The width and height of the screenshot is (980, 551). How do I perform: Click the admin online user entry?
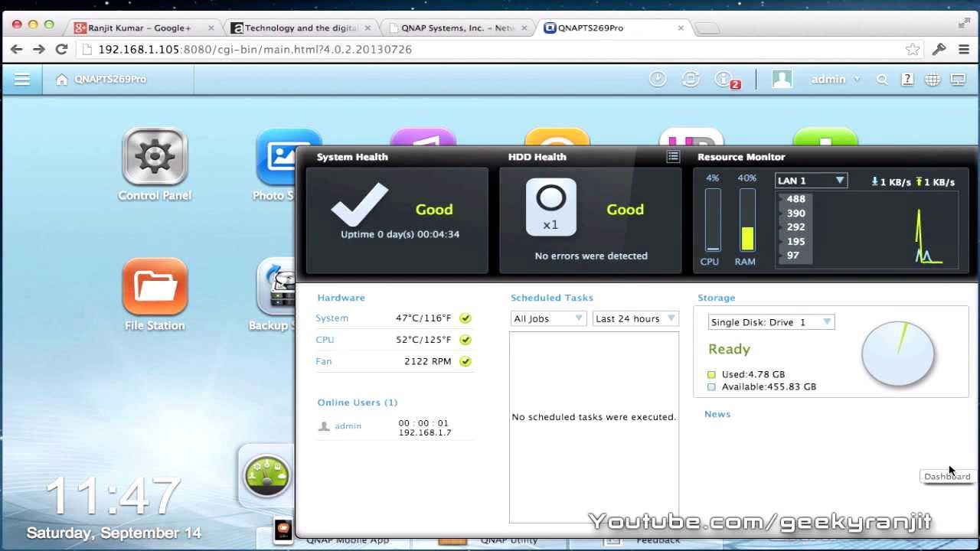348,426
